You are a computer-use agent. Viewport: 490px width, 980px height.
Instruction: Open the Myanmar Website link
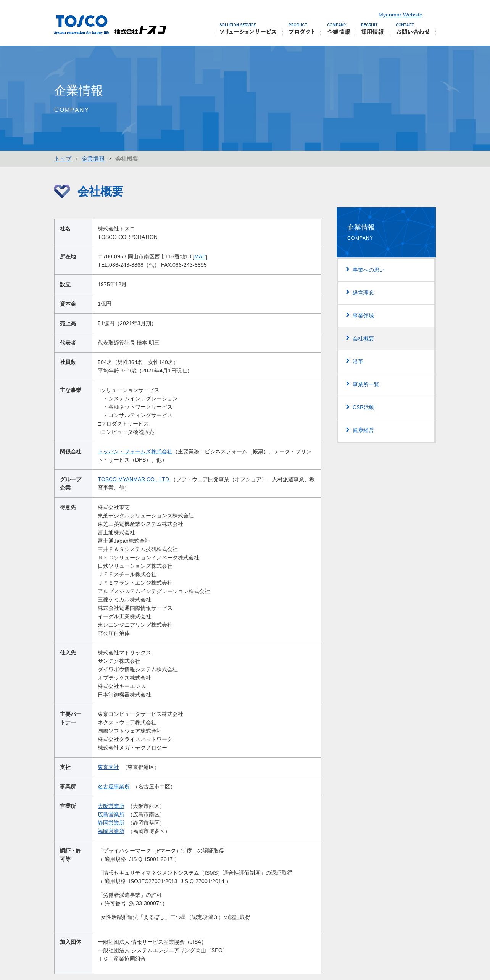(400, 15)
